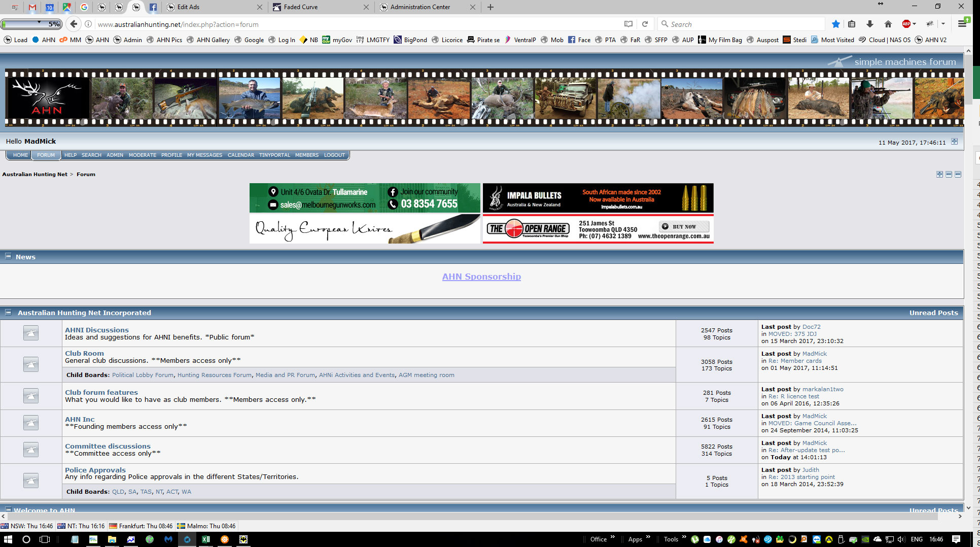Switch to the Administration Center tab
The image size is (980, 547).
(x=420, y=7)
